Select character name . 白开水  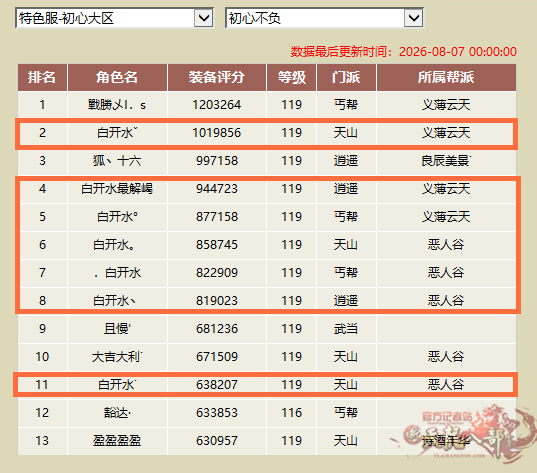[x=117, y=273]
